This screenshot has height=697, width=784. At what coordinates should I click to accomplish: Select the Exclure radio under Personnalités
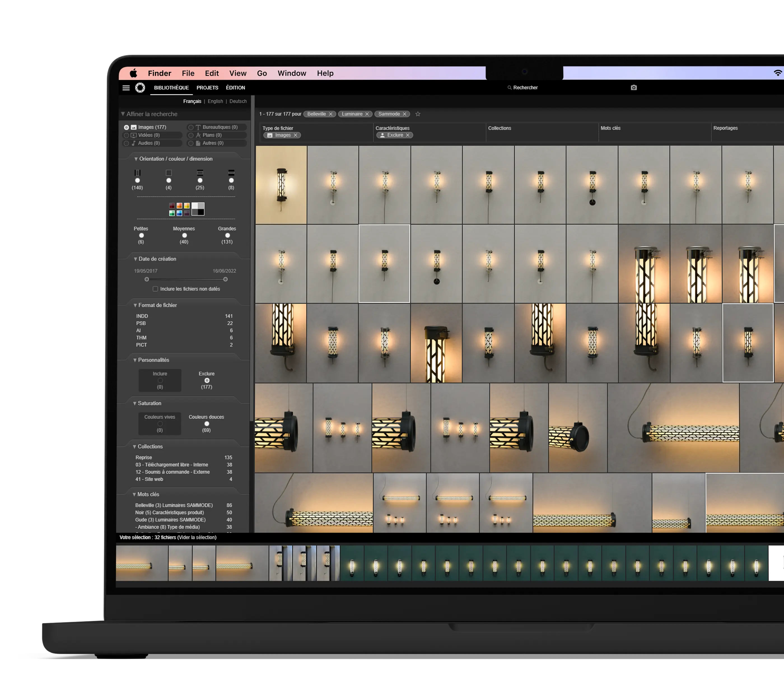coord(207,380)
